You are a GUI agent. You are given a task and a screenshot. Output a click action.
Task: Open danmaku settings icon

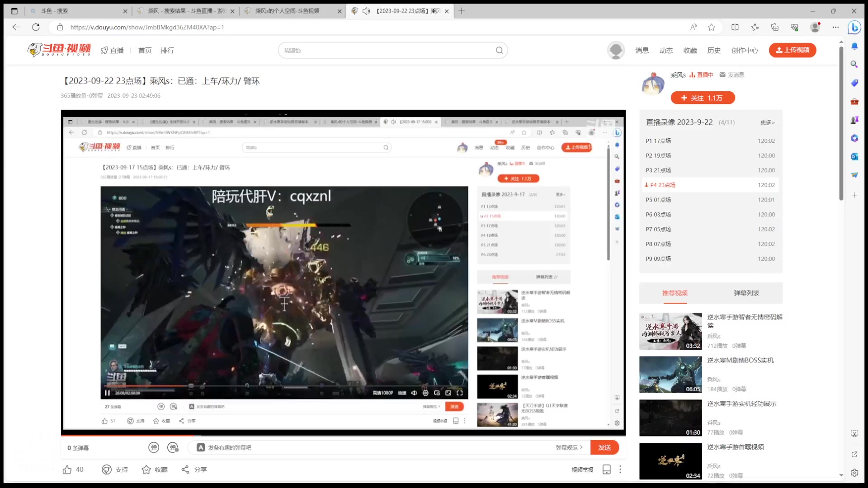click(x=173, y=447)
